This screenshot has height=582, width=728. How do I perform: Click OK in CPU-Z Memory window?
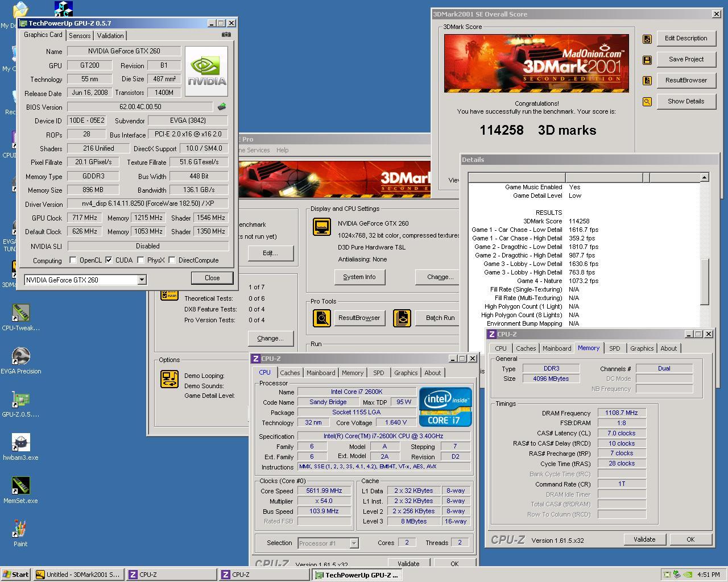click(690, 539)
